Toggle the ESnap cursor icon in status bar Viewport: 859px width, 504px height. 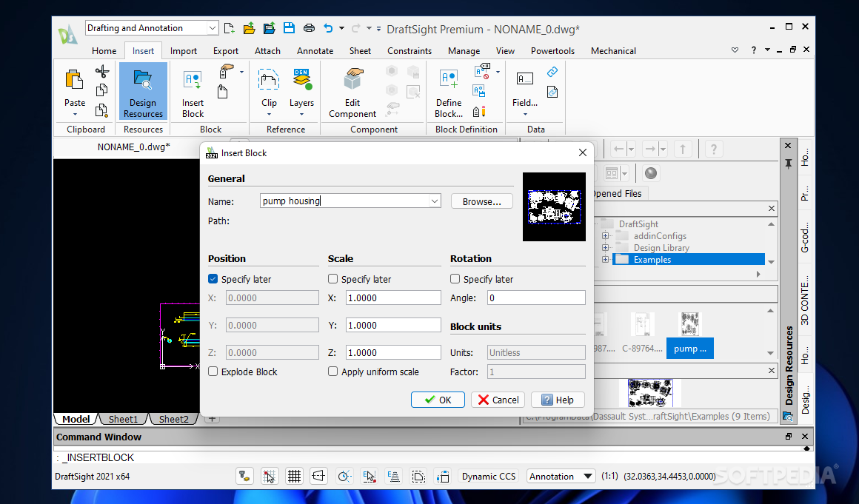pyautogui.click(x=370, y=476)
